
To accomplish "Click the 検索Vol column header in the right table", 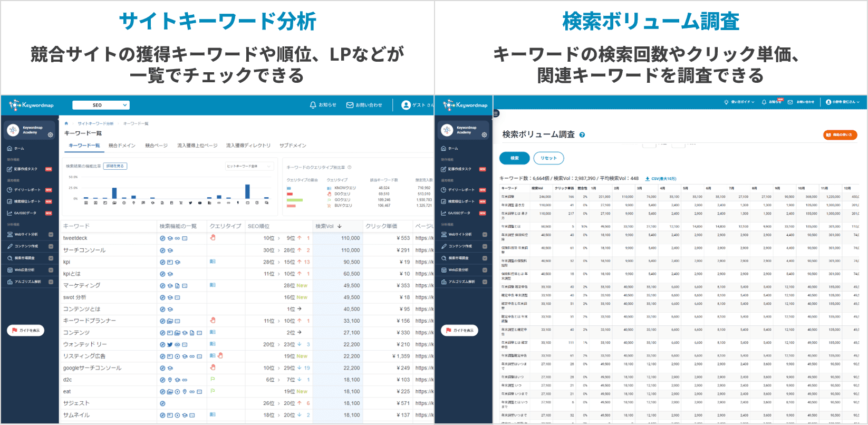I will (537, 188).
